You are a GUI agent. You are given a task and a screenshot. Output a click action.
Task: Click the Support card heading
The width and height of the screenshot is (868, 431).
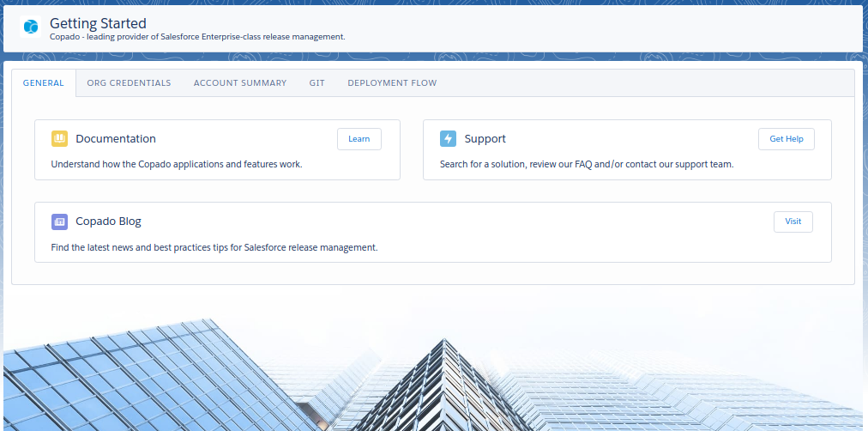(x=485, y=138)
